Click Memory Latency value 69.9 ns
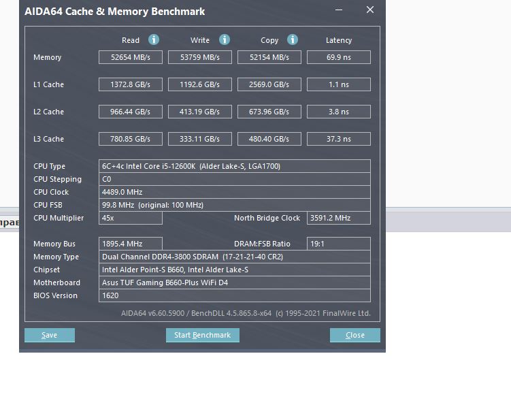The image size is (511, 420). [x=339, y=57]
